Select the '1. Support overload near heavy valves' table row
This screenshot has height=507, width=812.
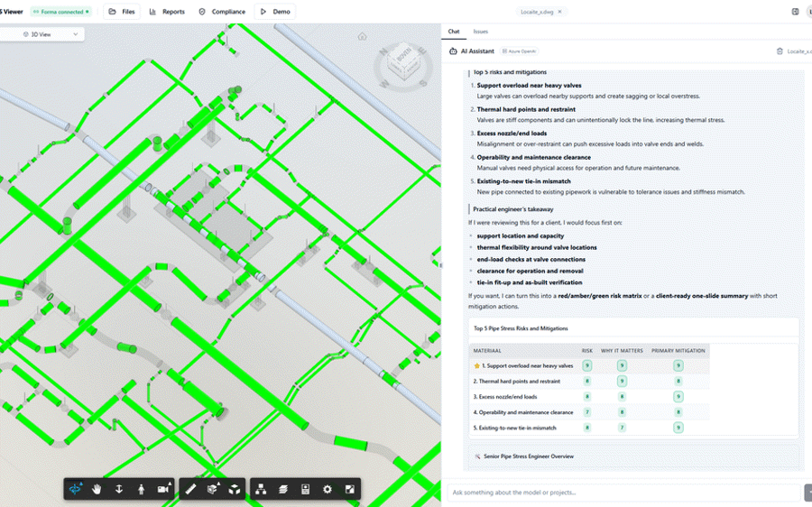point(589,365)
